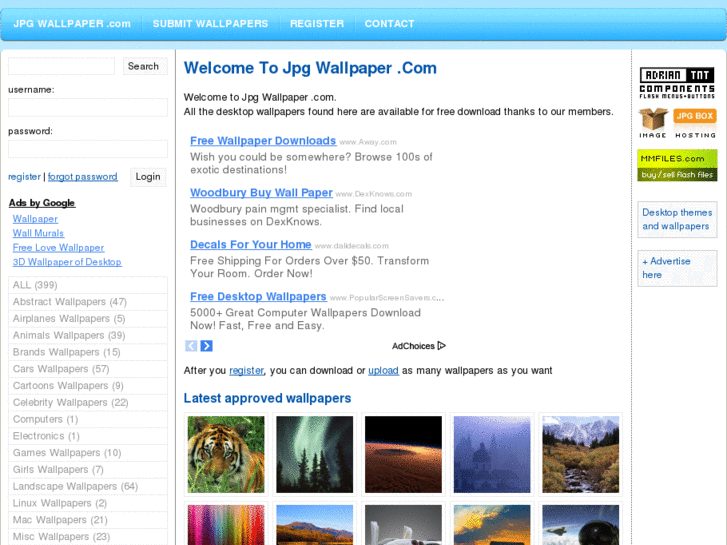This screenshot has height=545, width=727.
Task: Click the Search button
Action: 143,66
